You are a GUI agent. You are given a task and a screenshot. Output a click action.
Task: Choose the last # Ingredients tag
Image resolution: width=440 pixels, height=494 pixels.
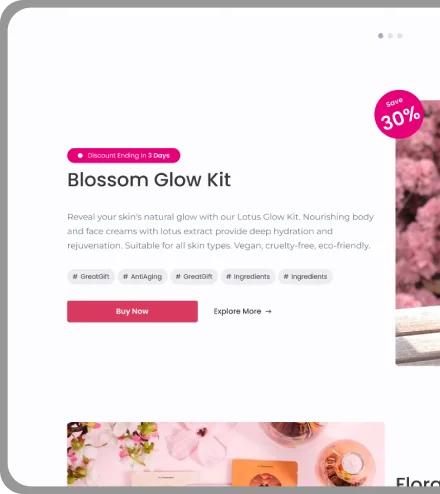[305, 277]
